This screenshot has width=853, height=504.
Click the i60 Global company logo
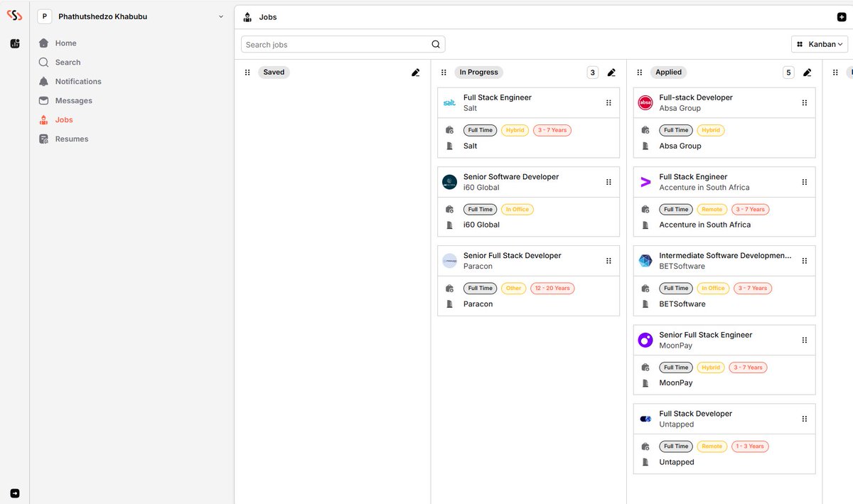449,182
